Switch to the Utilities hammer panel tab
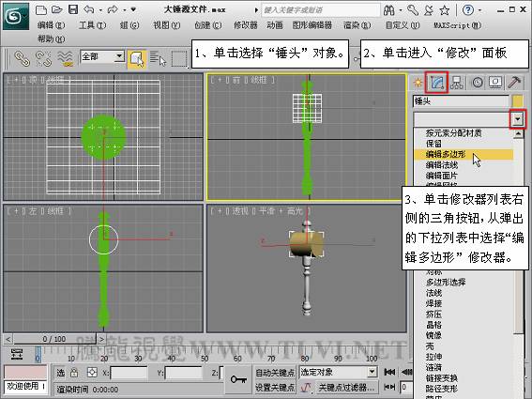This screenshot has width=532, height=399. coord(514,83)
